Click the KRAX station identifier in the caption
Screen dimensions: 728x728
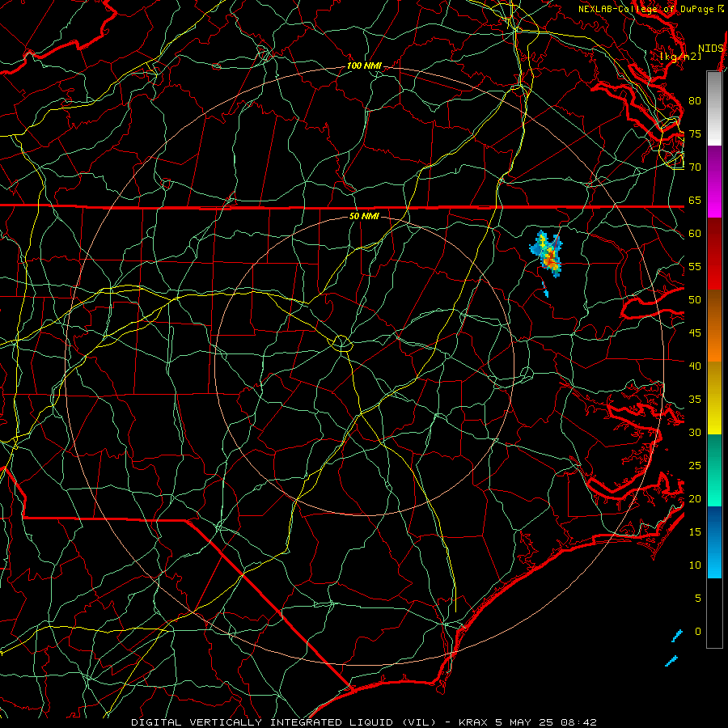coord(472,722)
